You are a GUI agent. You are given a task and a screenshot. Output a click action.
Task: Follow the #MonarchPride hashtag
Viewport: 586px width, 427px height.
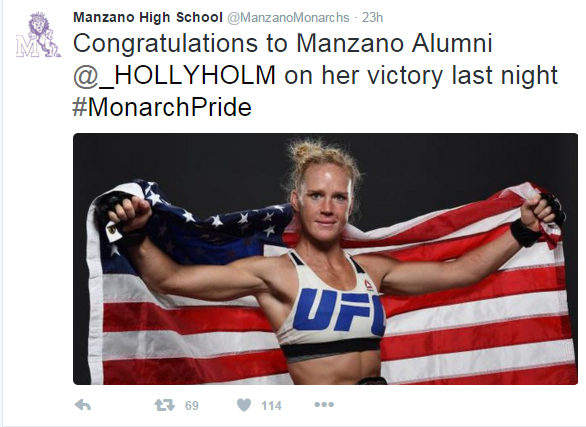162,107
